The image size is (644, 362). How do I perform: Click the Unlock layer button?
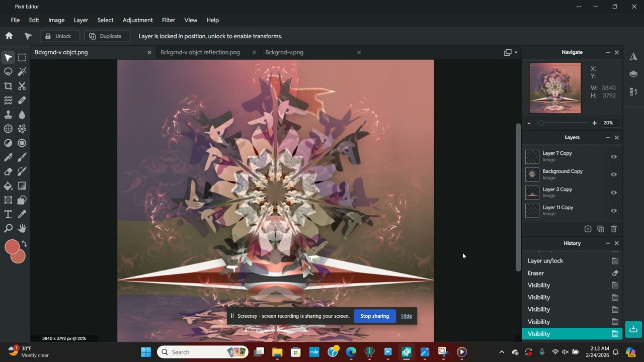[60, 36]
